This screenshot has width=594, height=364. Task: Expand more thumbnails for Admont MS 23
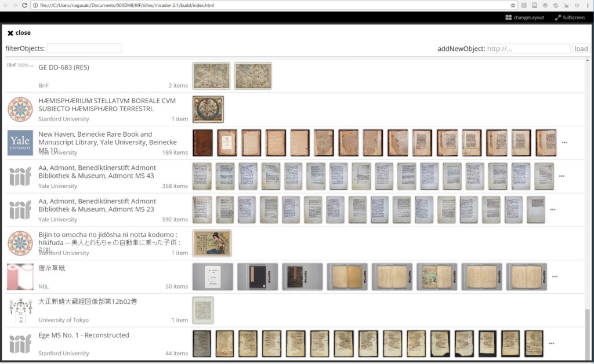coord(553,210)
